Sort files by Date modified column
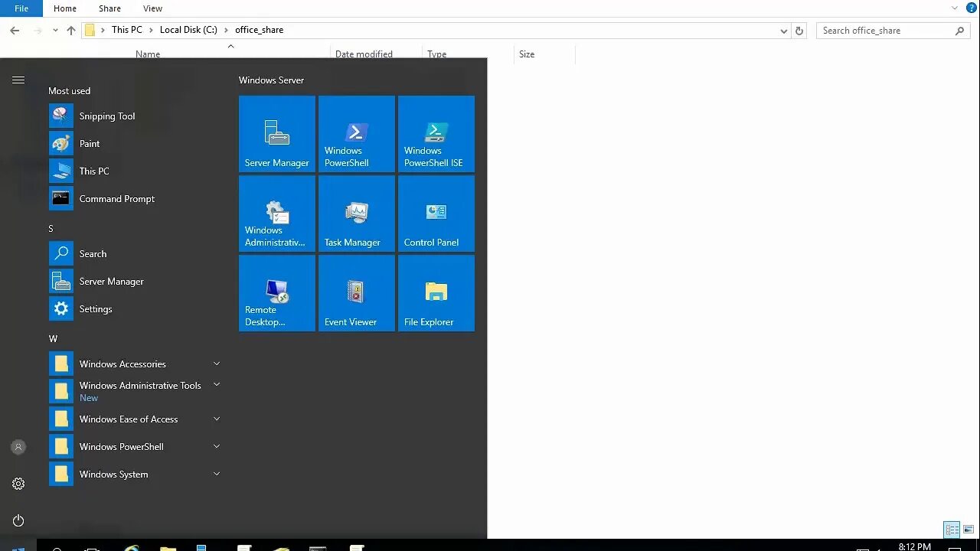Screen dimensions: 980x551 (364, 54)
